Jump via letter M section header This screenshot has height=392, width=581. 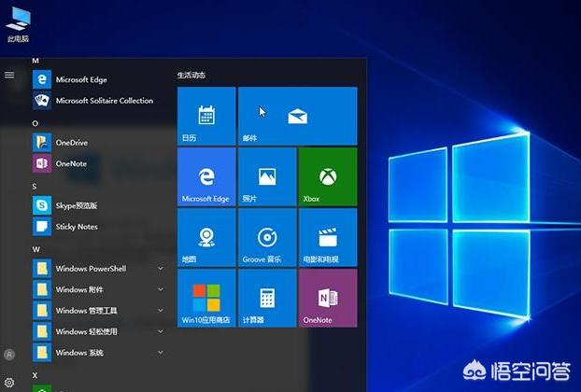(x=35, y=61)
